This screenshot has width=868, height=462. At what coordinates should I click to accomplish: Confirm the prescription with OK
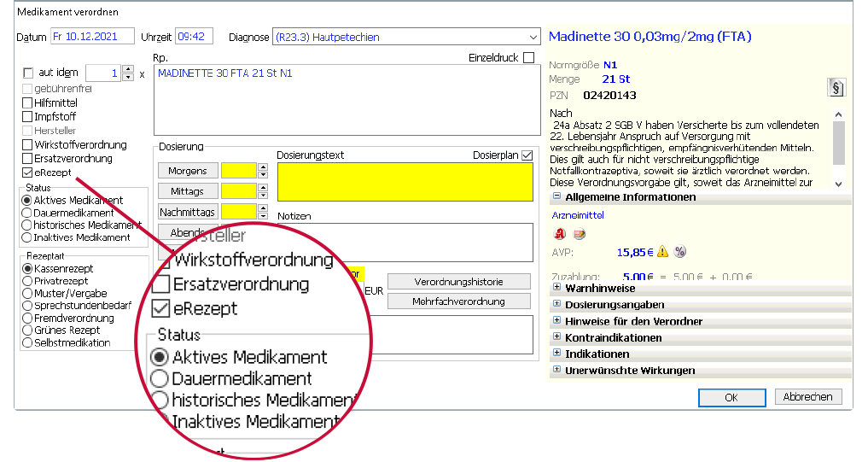pos(731,397)
